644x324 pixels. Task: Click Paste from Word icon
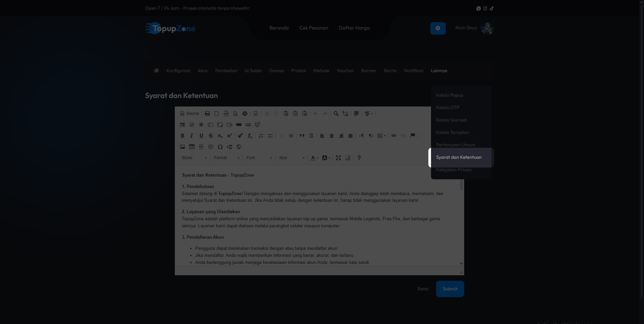[x=305, y=113]
